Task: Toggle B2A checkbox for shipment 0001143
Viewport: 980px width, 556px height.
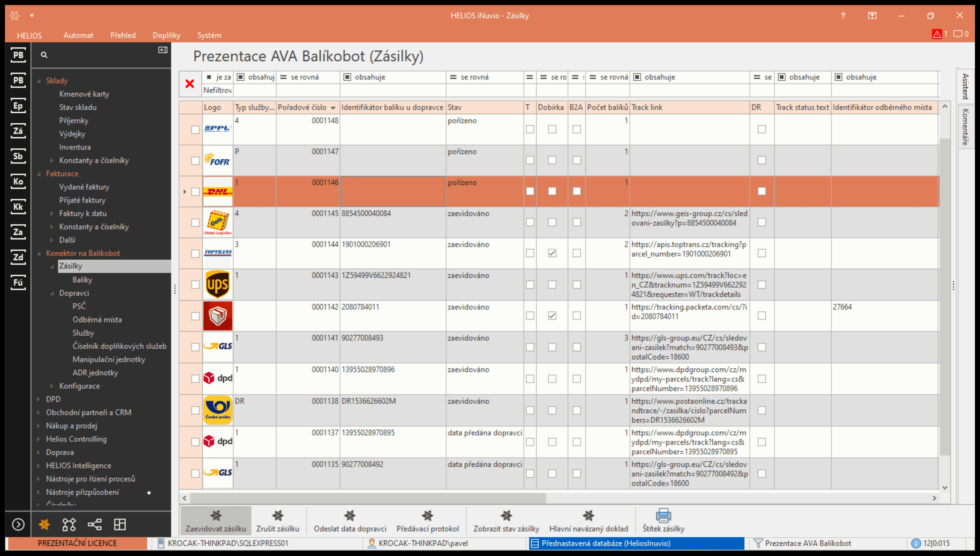Action: tap(577, 285)
